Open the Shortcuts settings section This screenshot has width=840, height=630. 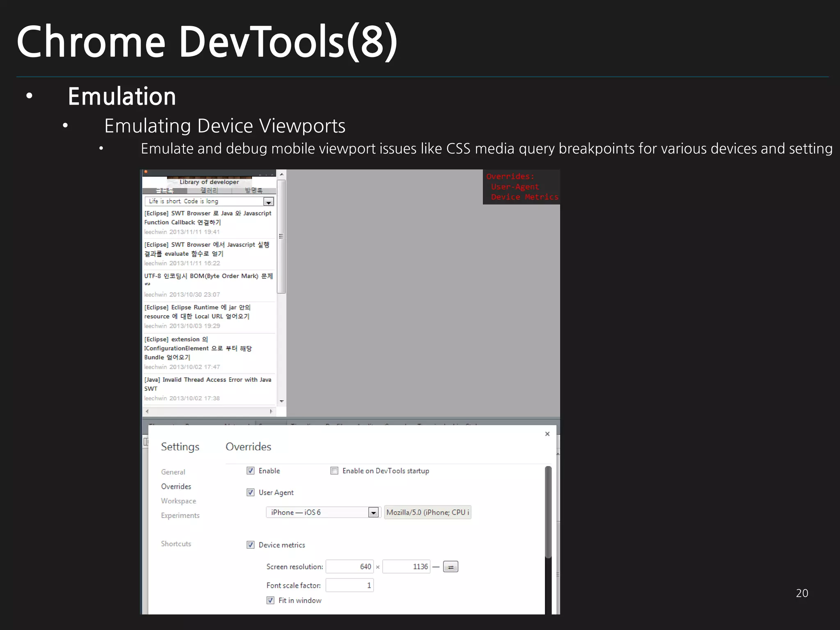pyautogui.click(x=176, y=544)
